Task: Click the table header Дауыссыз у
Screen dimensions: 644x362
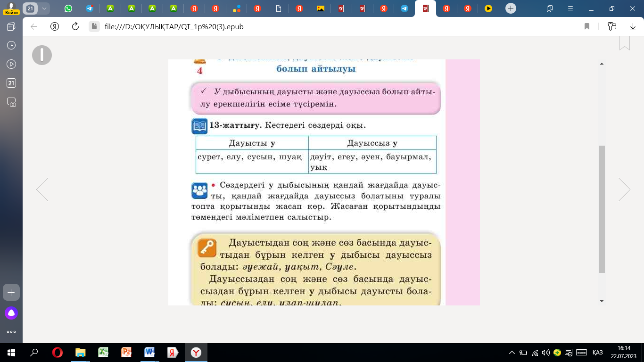Action: point(372,143)
